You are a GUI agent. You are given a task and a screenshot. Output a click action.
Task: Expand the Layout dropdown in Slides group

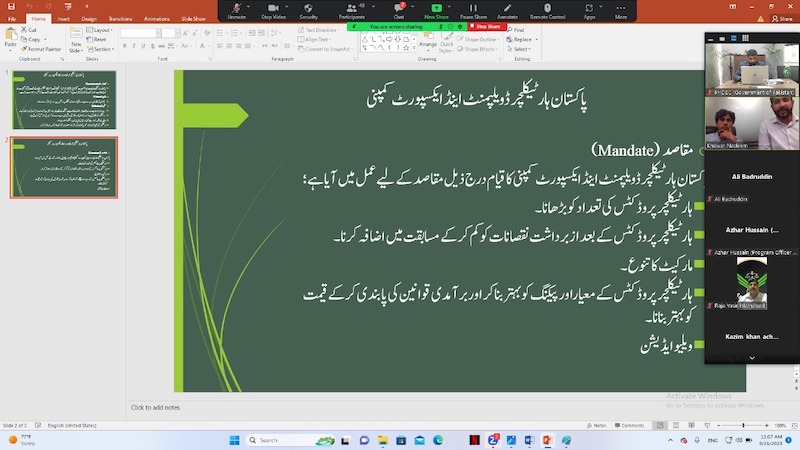click(102, 30)
